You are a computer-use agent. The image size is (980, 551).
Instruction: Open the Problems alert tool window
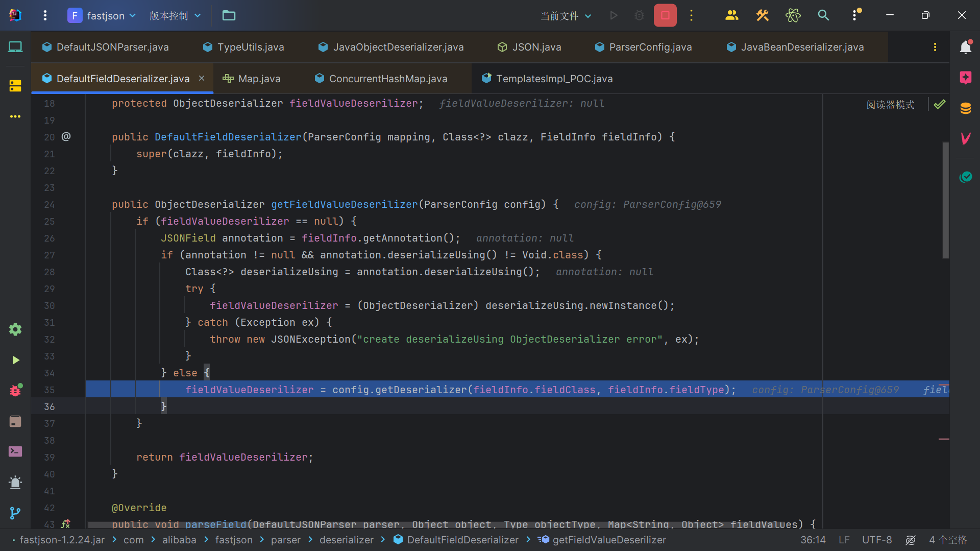click(x=15, y=482)
